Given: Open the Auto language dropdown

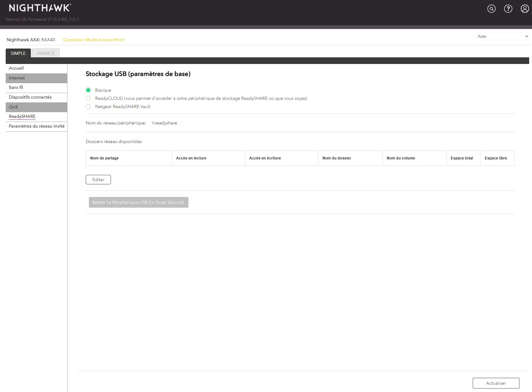Looking at the screenshot, I should [502, 37].
